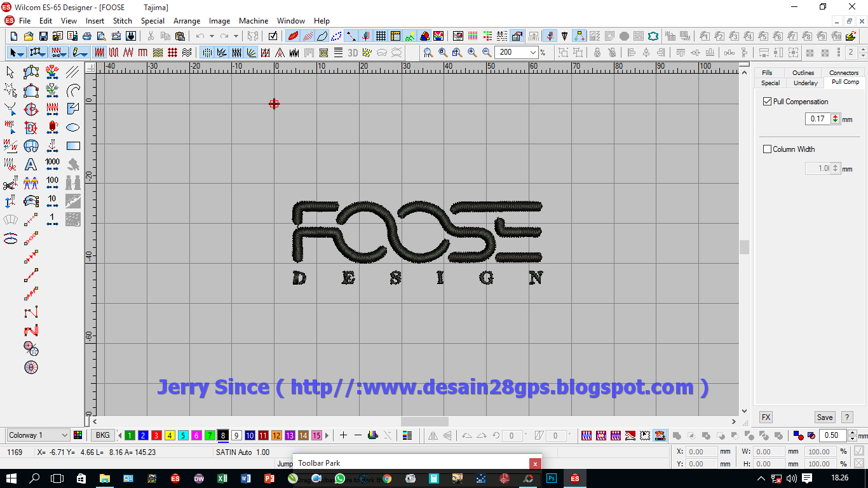This screenshot has height=488, width=868.
Task: Click the FX button
Action: 766,417
